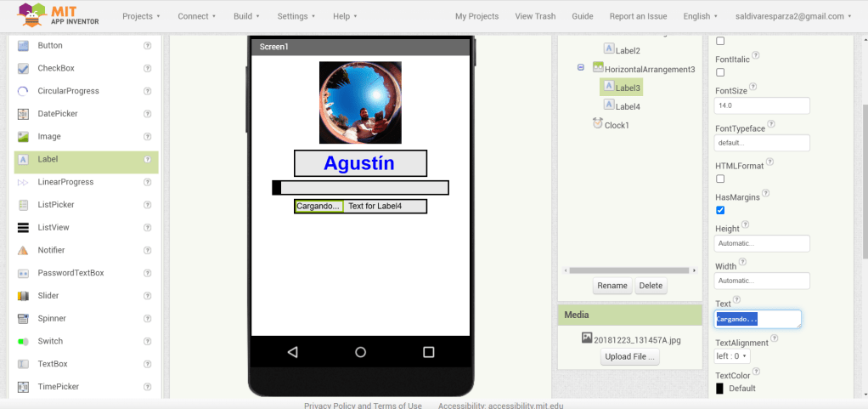Click the Clock1 icon in component tree
The height and width of the screenshot is (409, 868).
[x=598, y=124]
